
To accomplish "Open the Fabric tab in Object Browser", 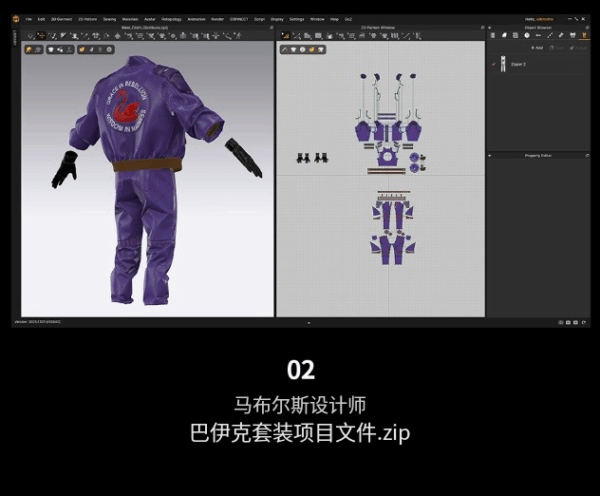I will click(x=504, y=35).
